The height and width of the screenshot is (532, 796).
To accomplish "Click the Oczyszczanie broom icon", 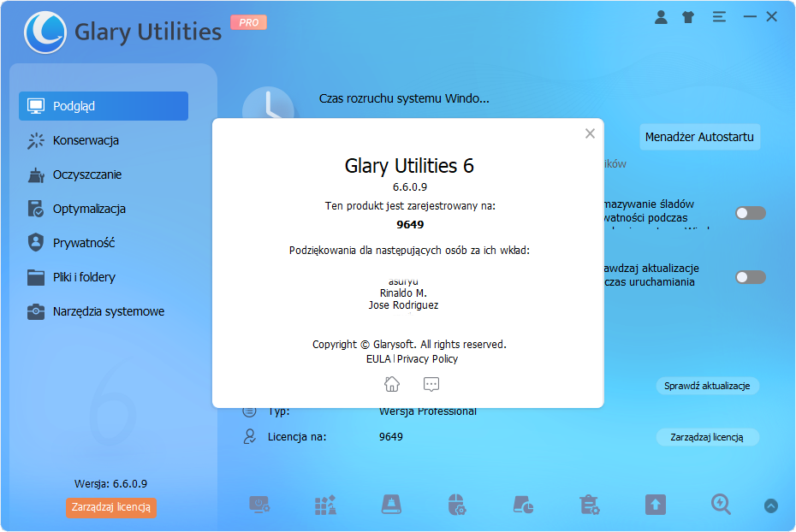I will pyautogui.click(x=36, y=175).
